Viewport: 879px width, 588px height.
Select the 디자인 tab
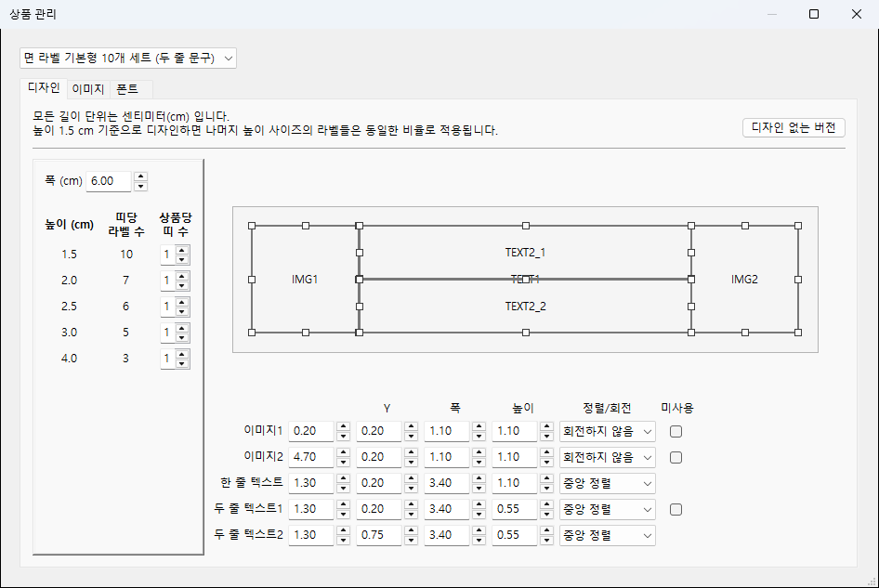coord(44,88)
